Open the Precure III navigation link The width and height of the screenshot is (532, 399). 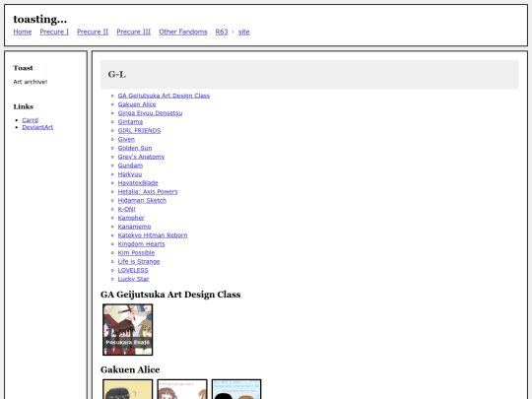[134, 32]
